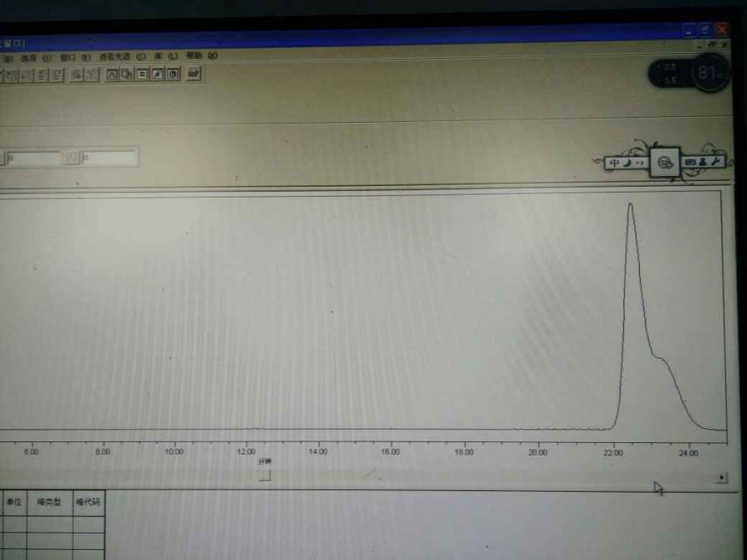Open the 查看 menu in the menu bar
The width and height of the screenshot is (747, 560).
pos(123,56)
